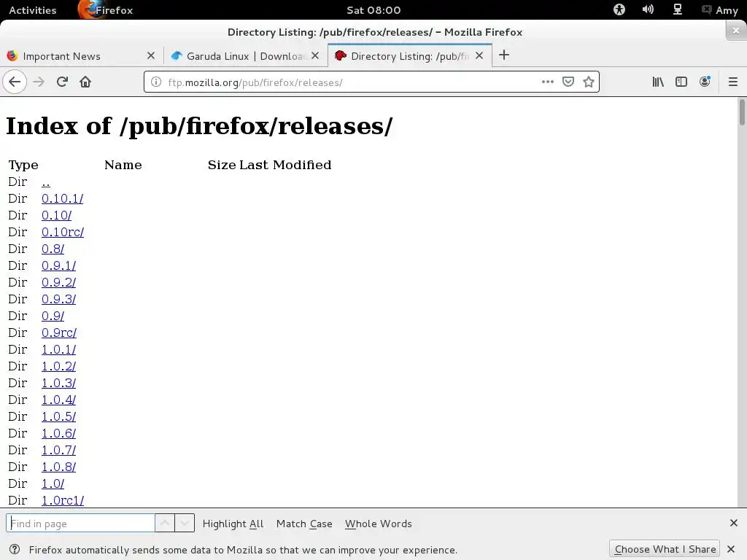Screen dimensions: 747x560
Task: Open Activities overview
Action: pyautogui.click(x=32, y=10)
